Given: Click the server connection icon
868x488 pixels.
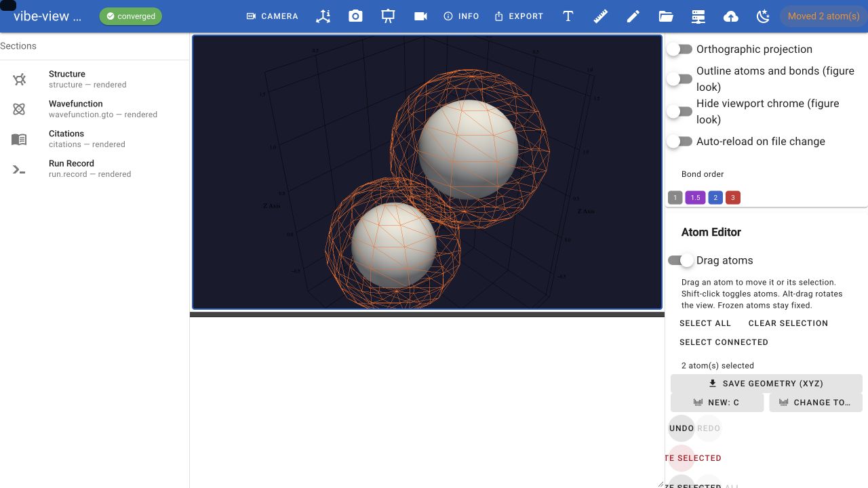Looking at the screenshot, I should point(698,16).
